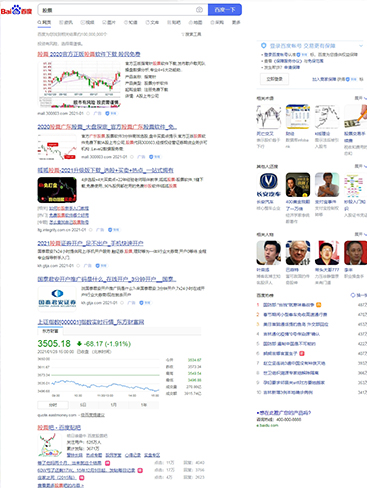
Task: Open the 文库 tab
Action: click(x=152, y=22)
